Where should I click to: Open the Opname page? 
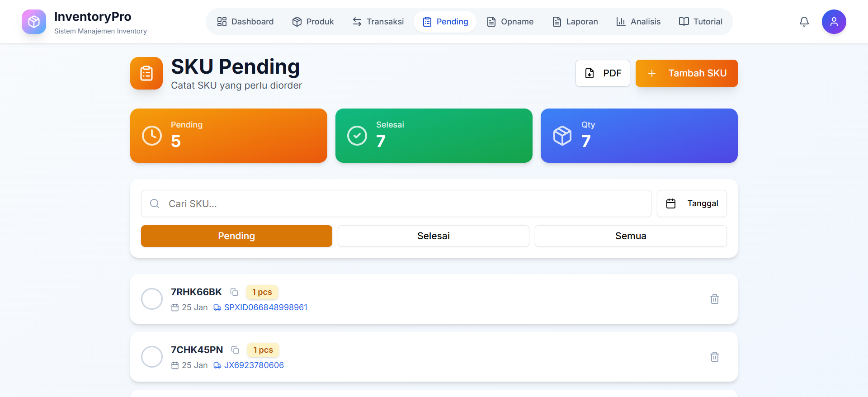510,22
